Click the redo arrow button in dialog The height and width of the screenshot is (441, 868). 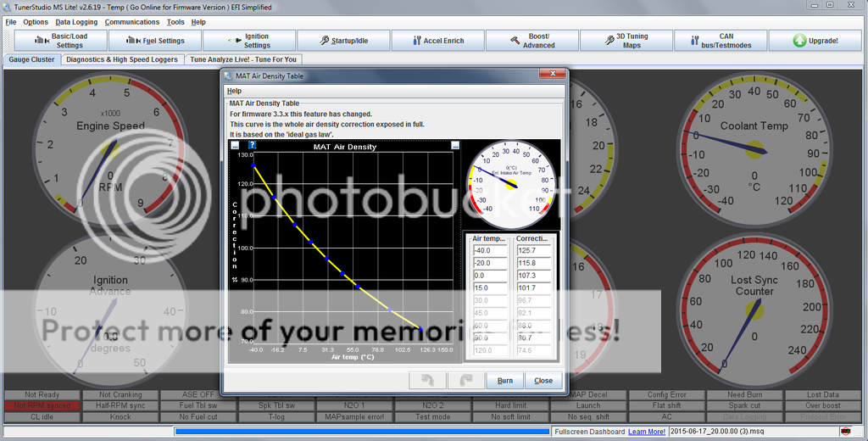[x=465, y=381]
